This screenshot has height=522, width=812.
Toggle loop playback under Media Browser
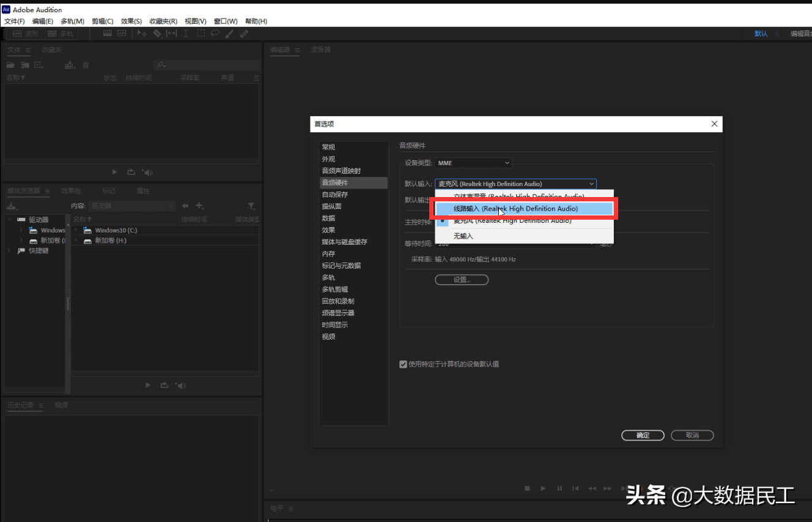pos(164,385)
